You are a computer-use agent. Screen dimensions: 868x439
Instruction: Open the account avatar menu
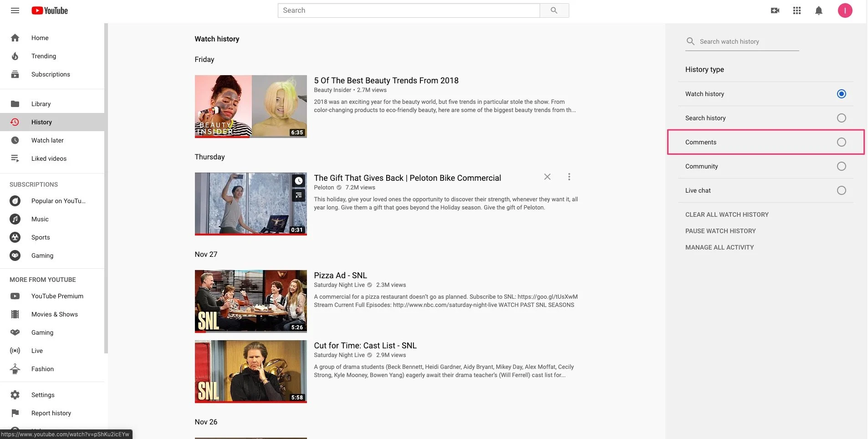[x=845, y=10]
